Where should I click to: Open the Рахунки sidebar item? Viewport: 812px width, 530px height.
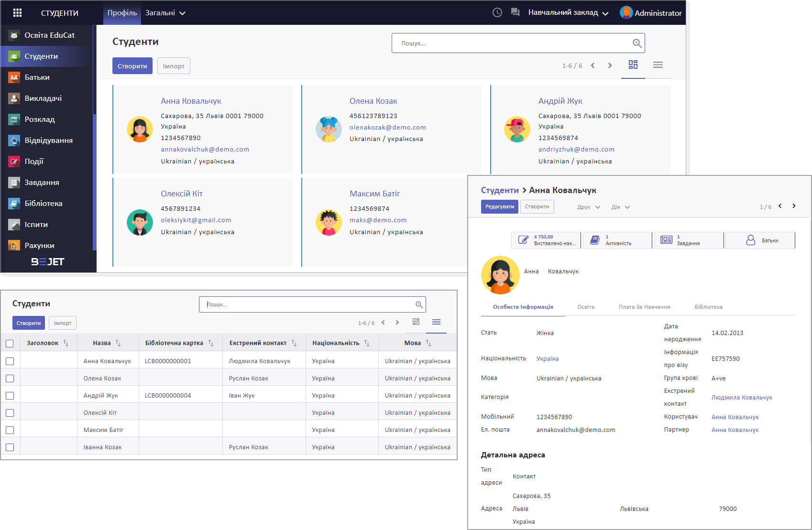tap(47, 246)
